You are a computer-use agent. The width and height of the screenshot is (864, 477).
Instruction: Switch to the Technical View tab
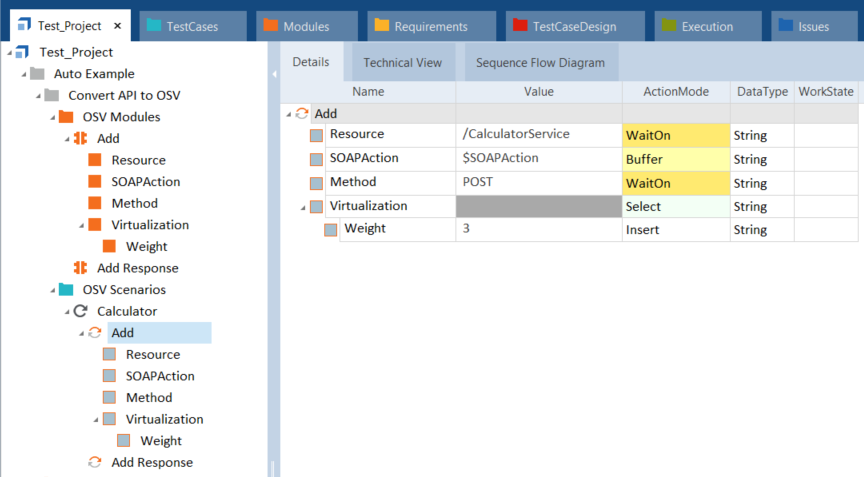(x=402, y=63)
